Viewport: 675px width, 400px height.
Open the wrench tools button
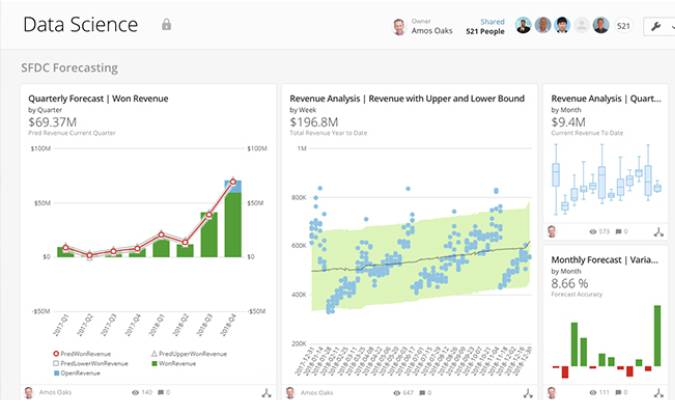(656, 26)
